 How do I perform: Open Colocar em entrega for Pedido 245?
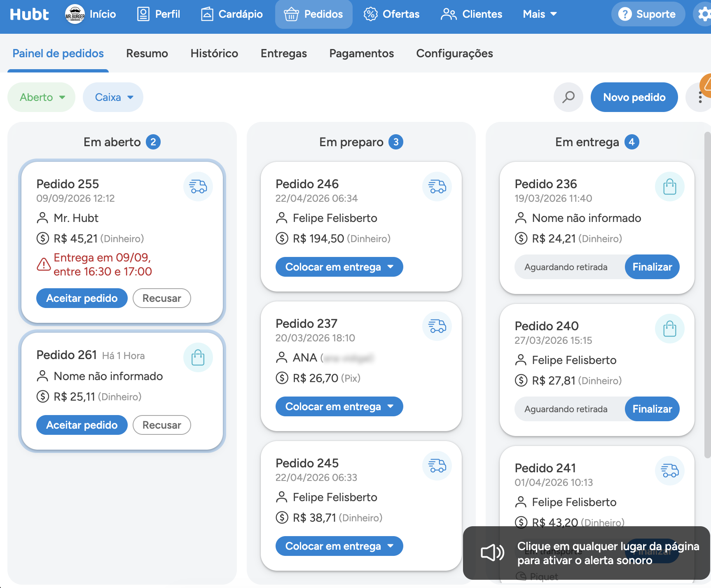(x=339, y=546)
